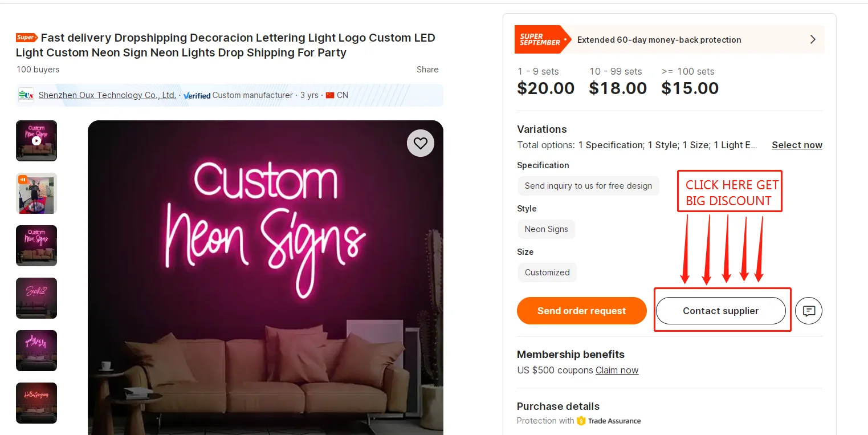Share this product listing
868x435 pixels.
[x=427, y=70]
